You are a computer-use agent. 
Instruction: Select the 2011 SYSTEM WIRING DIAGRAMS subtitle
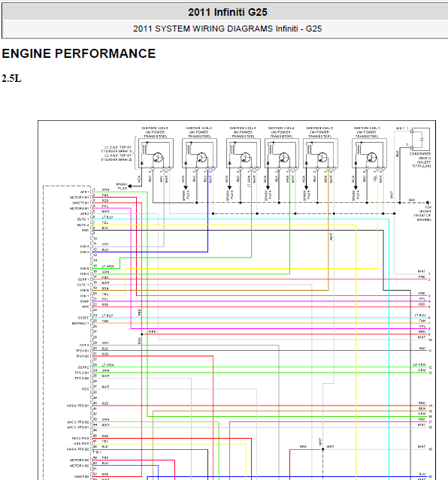coord(227,29)
